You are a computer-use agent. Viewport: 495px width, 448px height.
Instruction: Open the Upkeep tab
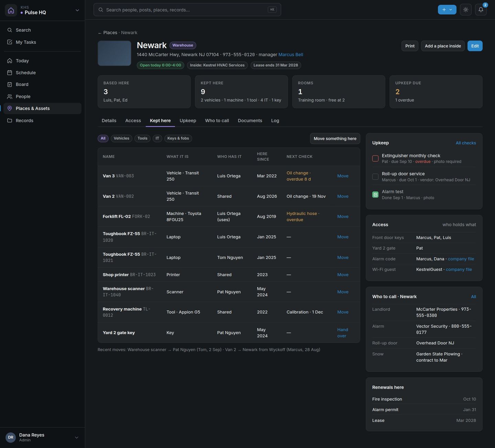point(188,120)
